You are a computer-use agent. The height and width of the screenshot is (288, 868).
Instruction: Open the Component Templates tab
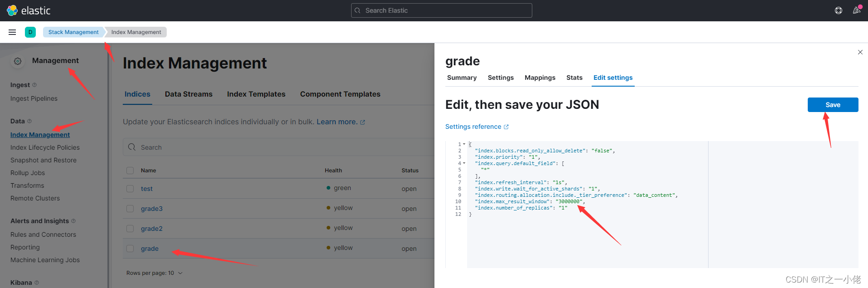pyautogui.click(x=340, y=94)
